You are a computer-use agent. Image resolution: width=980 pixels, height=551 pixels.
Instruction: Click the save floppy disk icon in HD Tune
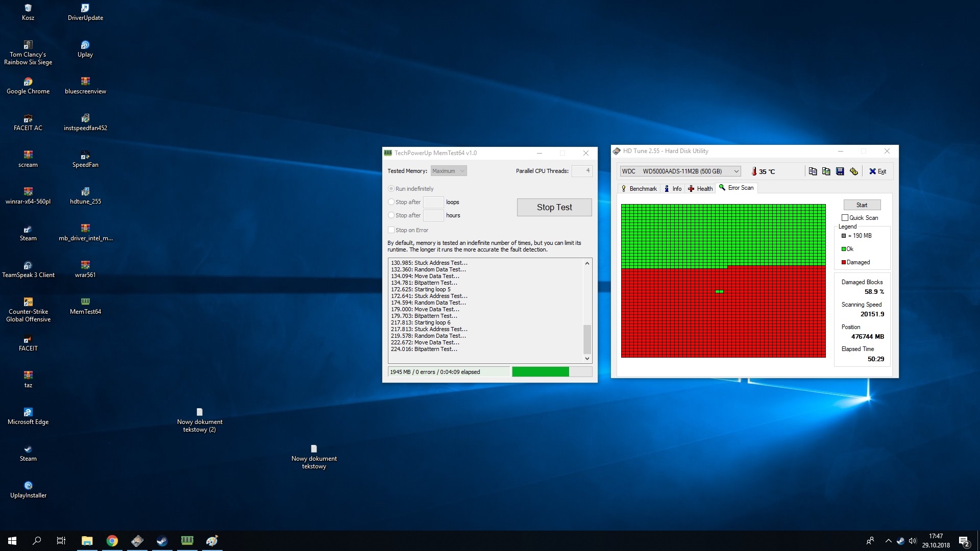(x=840, y=171)
